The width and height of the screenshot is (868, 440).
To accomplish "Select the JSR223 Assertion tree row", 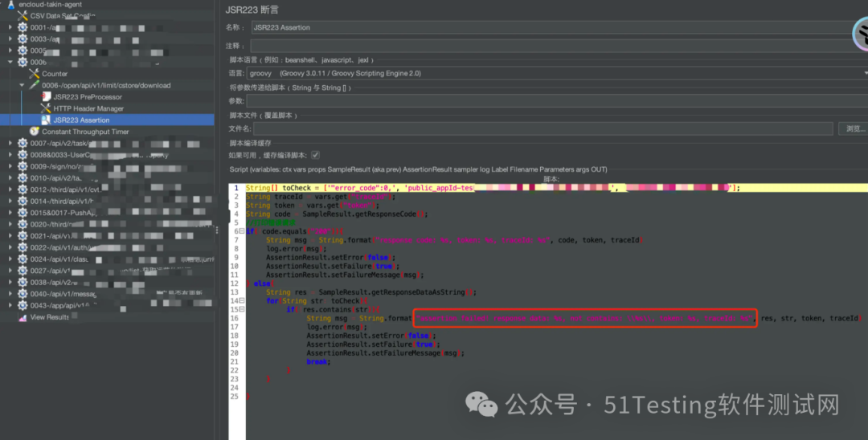I will (x=107, y=120).
